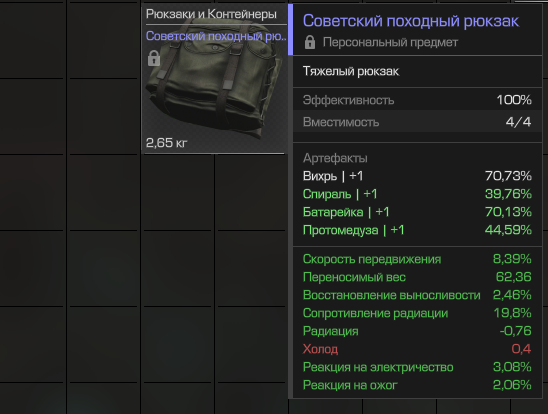Click the Протомедуза artifact row
548x414 pixels.
point(417,230)
